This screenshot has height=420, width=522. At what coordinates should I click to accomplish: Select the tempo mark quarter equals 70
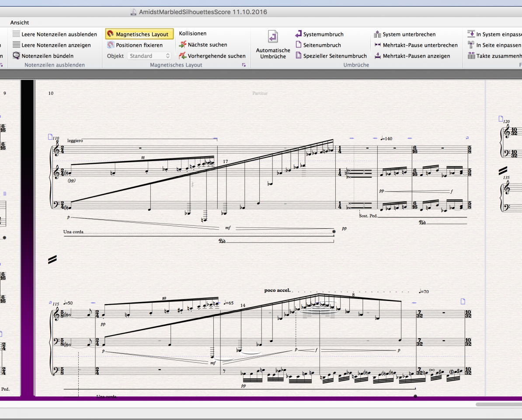(x=424, y=291)
